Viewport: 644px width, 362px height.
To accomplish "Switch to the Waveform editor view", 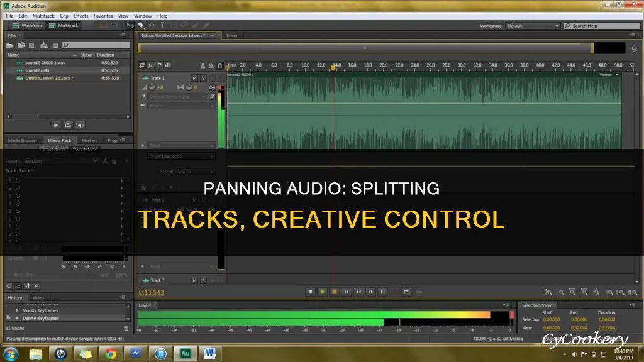I will click(27, 25).
